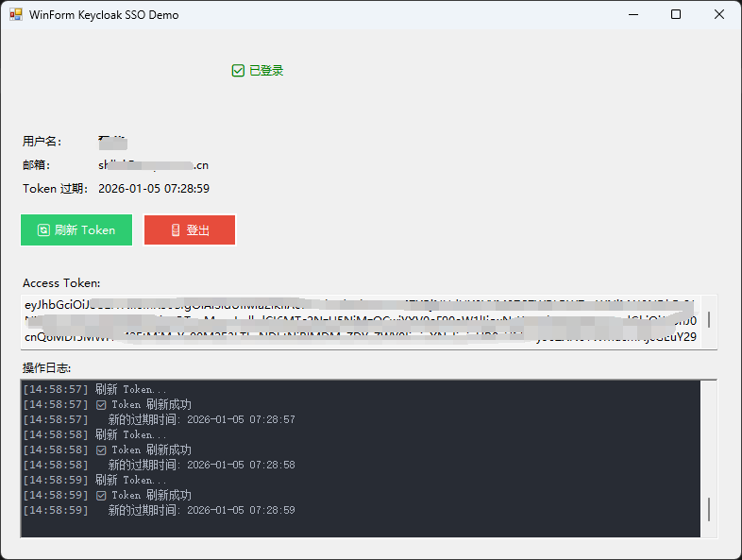Click checkmark icon in 14:58:58 Token 刷新成功 line
The height and width of the screenshot is (560, 742).
(x=101, y=450)
